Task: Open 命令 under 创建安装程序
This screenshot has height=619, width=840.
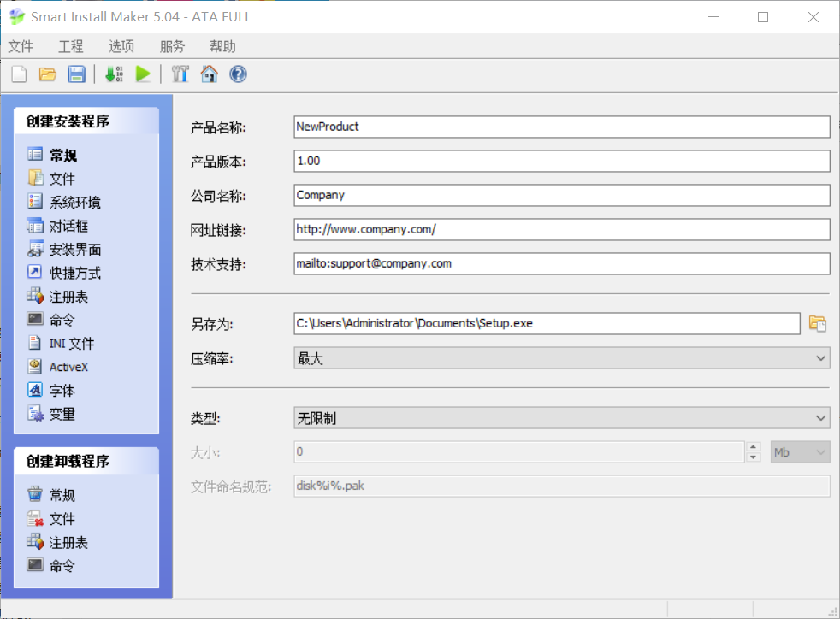Action: pos(50,320)
